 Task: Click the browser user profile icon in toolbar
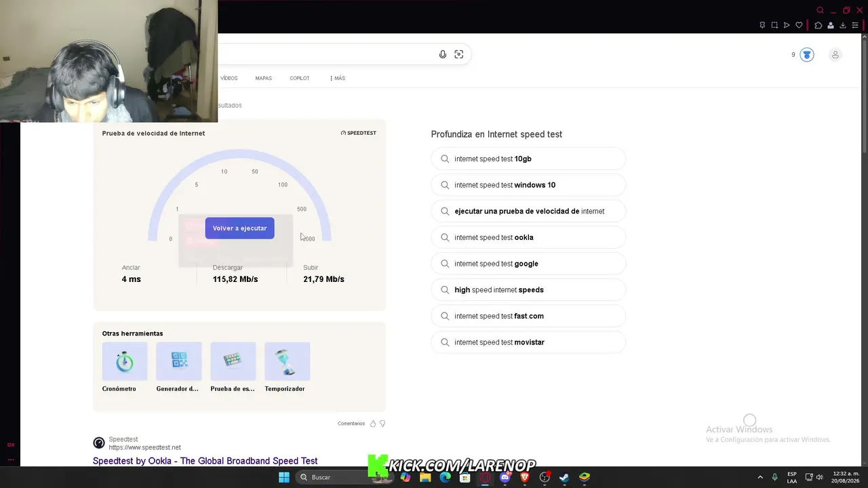(x=831, y=25)
